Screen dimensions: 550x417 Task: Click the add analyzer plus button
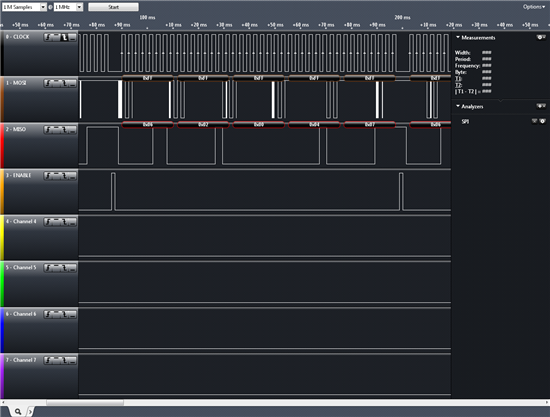pos(541,106)
